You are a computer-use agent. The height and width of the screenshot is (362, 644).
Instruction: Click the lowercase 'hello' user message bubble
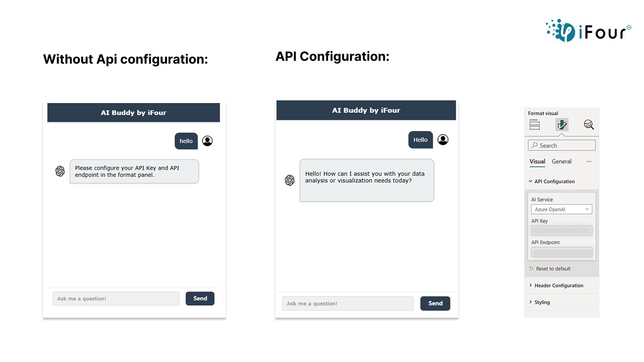tap(186, 141)
